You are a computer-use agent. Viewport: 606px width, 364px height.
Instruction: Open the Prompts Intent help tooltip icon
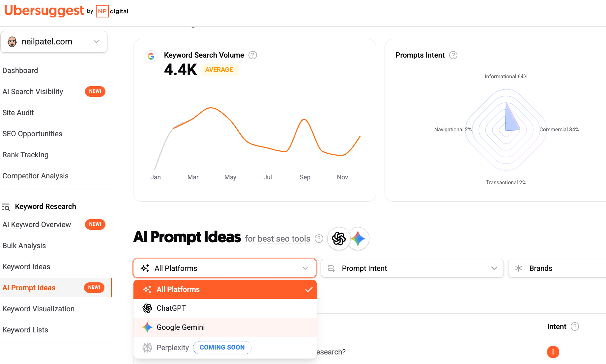[453, 55]
